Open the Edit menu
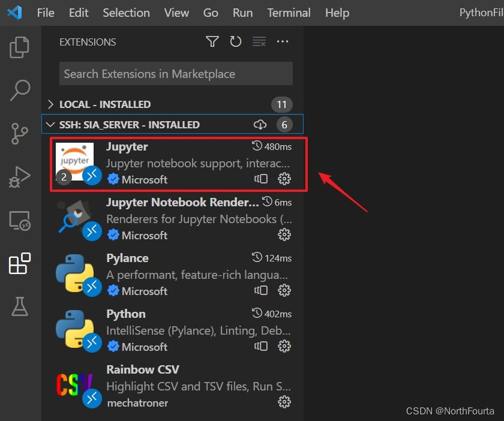Screen dimensions: 504x421 pyautogui.click(x=79, y=13)
